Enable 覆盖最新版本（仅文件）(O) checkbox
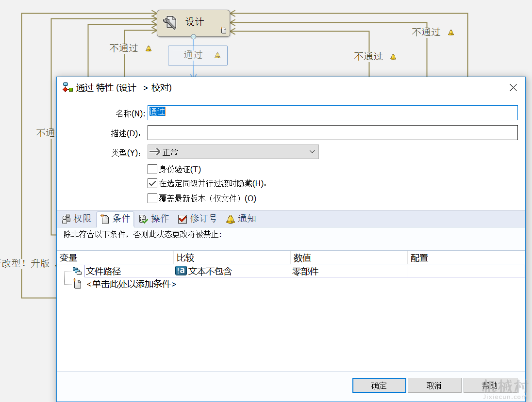 tap(152, 198)
